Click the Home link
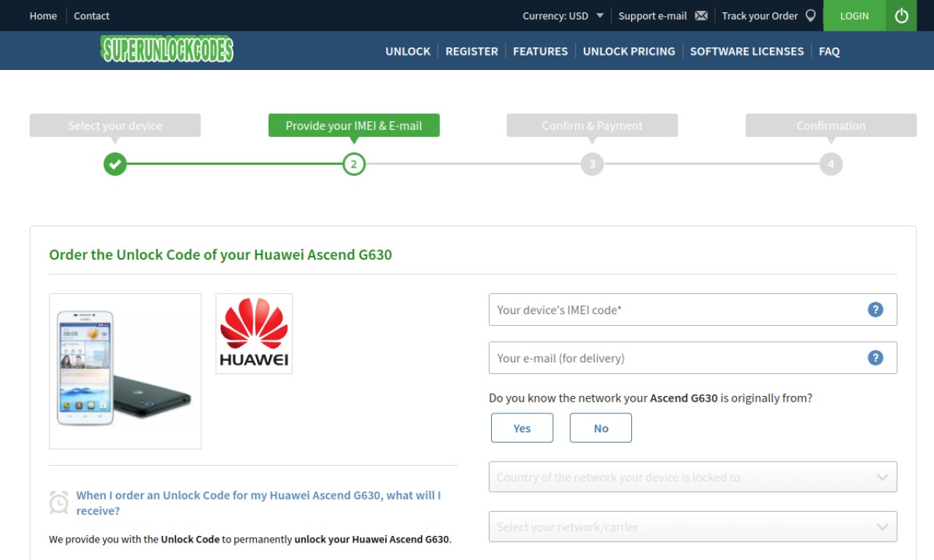This screenshot has width=934, height=560. pyautogui.click(x=43, y=15)
